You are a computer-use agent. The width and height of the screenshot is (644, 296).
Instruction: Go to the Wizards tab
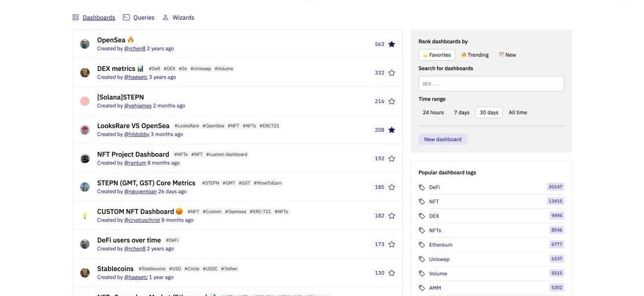(183, 18)
